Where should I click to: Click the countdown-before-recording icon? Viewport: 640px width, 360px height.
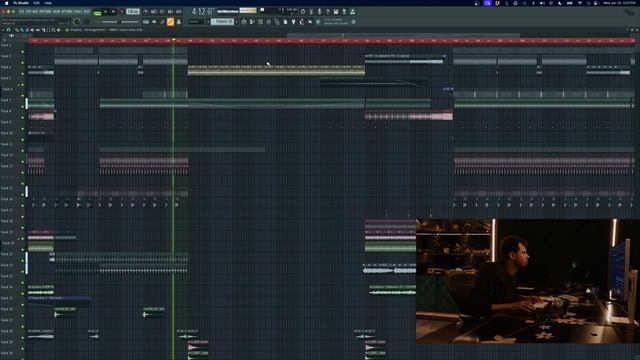coord(162,12)
